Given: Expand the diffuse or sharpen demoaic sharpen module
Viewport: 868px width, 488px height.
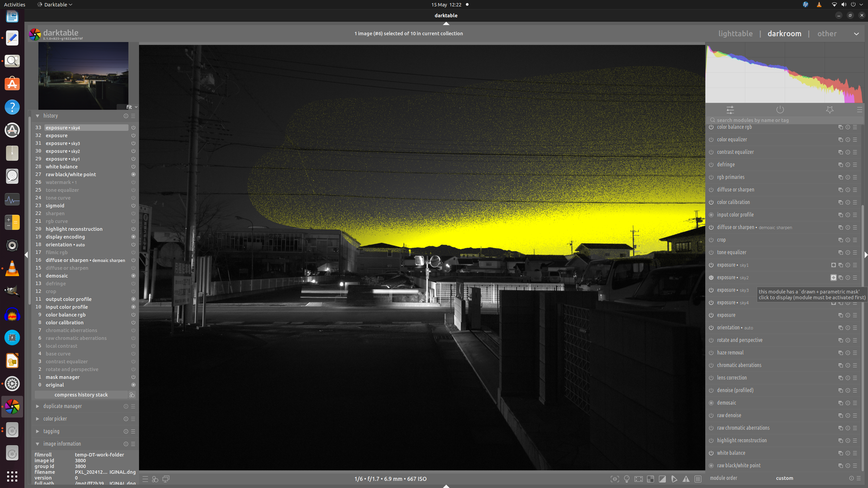Looking at the screenshot, I should [754, 227].
